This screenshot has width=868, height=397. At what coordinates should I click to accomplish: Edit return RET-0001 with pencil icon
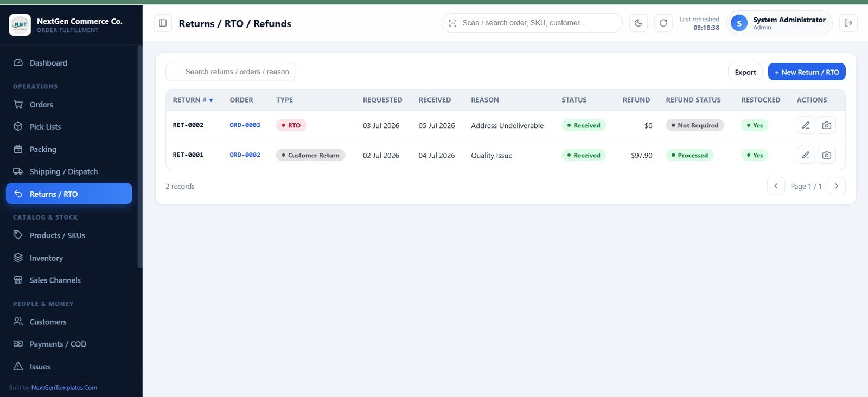806,155
